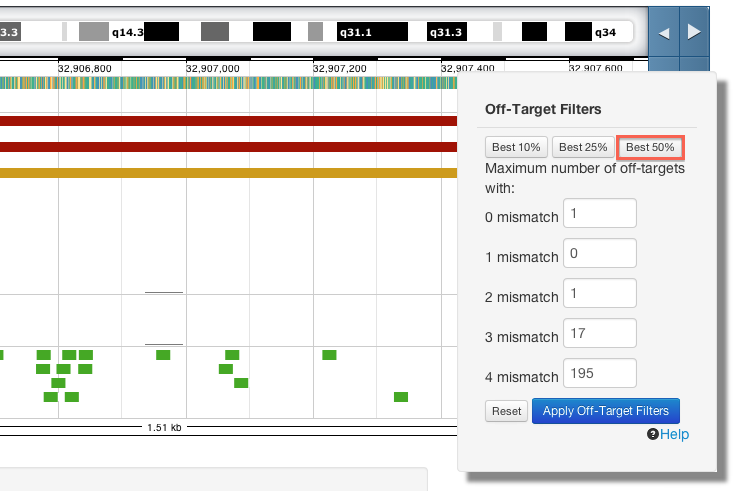The image size is (735, 491).
Task: Open the Help link
Action: pyautogui.click(x=674, y=434)
